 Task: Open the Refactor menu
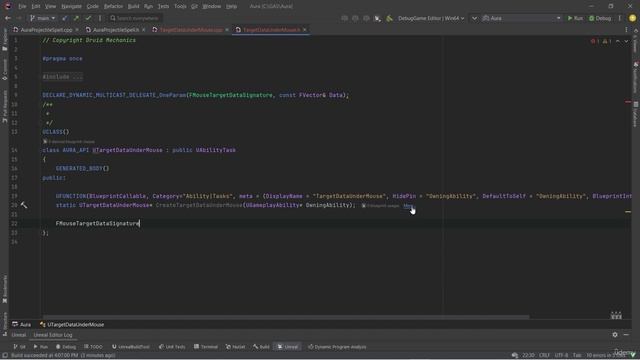[113, 7]
